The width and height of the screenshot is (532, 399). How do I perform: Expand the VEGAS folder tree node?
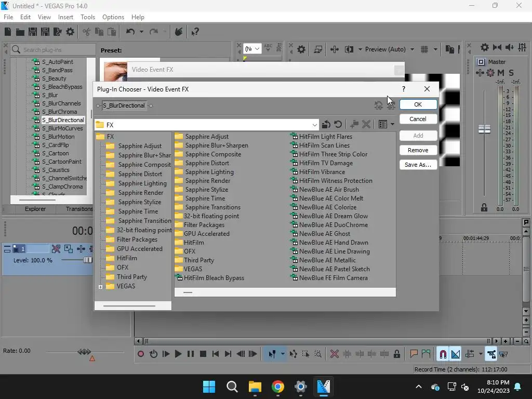point(100,287)
